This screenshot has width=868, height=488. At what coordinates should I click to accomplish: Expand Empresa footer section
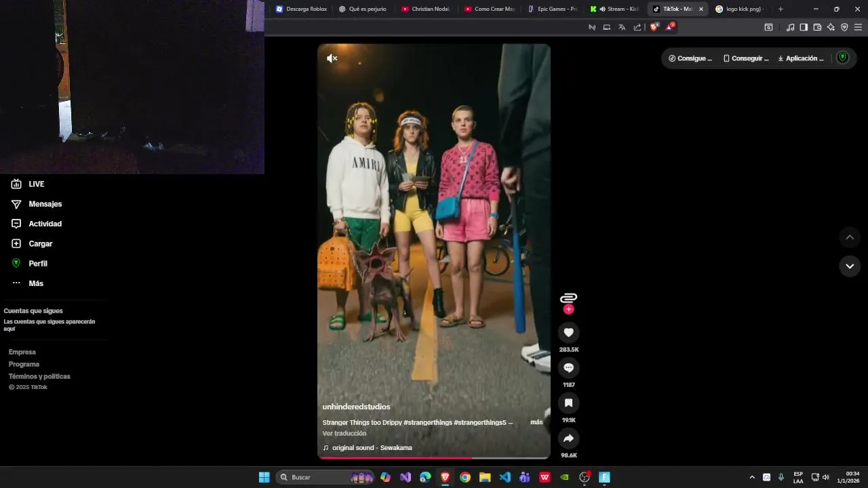click(x=22, y=352)
